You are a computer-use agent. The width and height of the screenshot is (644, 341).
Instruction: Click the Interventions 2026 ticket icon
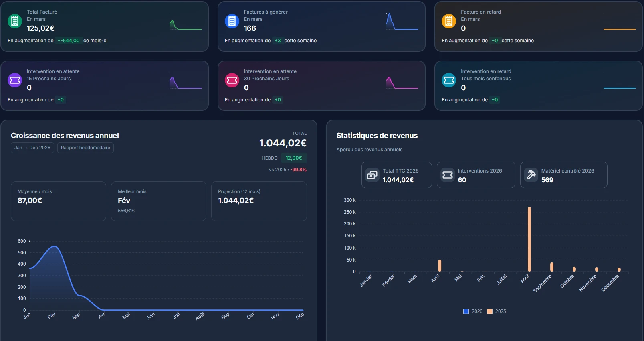click(x=448, y=175)
